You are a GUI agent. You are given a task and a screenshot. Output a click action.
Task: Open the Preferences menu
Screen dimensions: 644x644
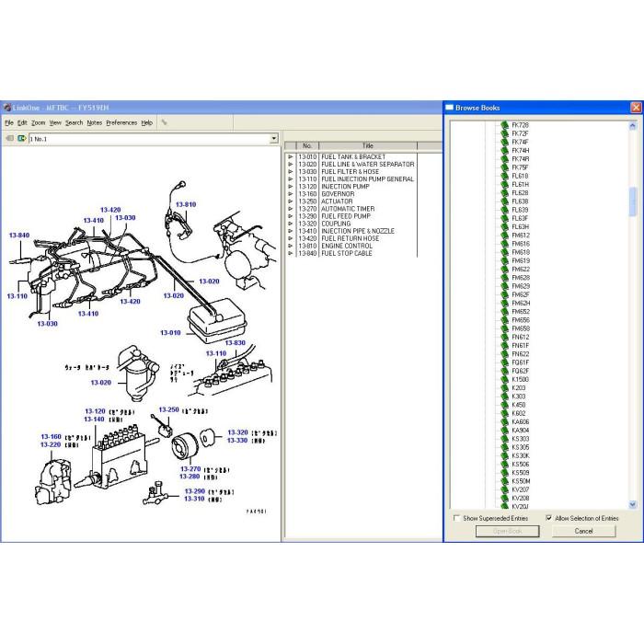pyautogui.click(x=121, y=122)
